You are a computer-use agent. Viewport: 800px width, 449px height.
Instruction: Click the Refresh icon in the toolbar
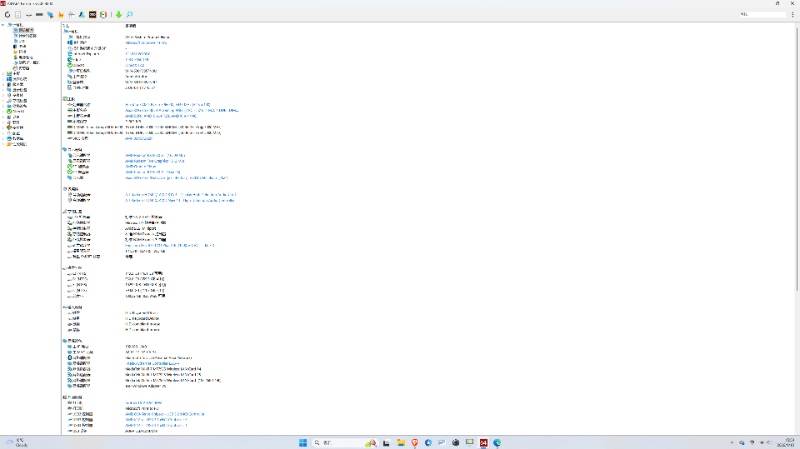(7, 15)
